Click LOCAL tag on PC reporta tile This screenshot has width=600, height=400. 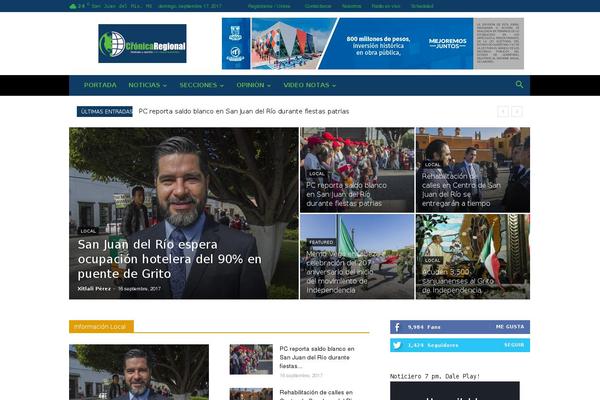click(x=317, y=174)
